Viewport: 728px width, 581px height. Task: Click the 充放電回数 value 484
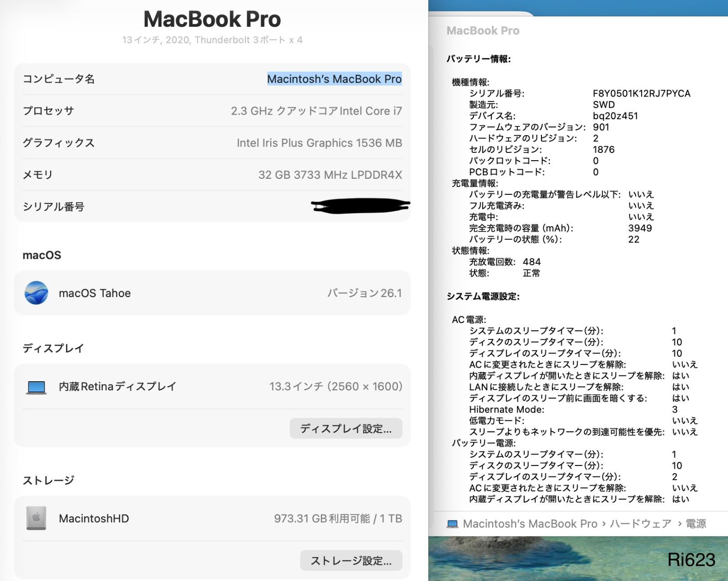(532, 262)
